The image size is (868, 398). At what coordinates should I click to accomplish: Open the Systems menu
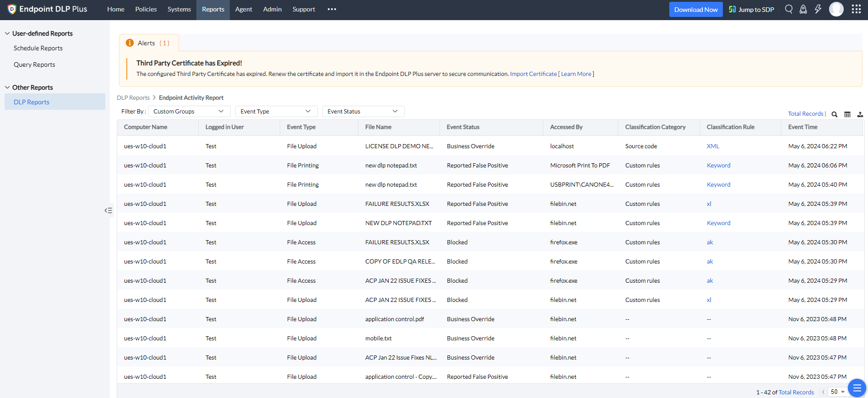tap(179, 9)
